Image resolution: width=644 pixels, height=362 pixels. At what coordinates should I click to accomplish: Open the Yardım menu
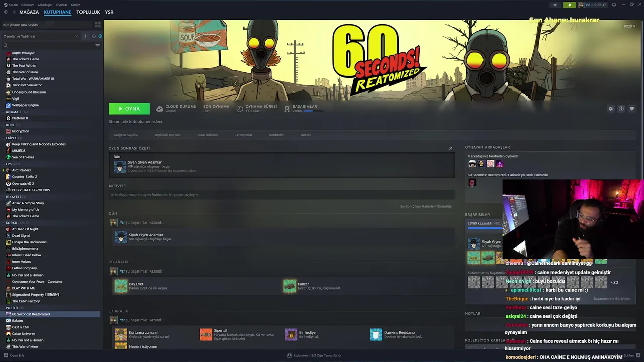coord(75,5)
